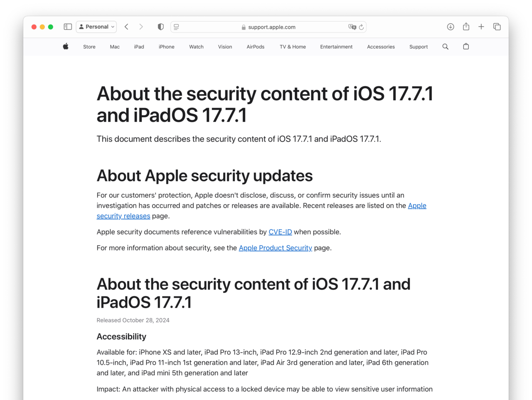532x400 pixels.
Task: Enter full screen with green button
Action: [x=51, y=27]
